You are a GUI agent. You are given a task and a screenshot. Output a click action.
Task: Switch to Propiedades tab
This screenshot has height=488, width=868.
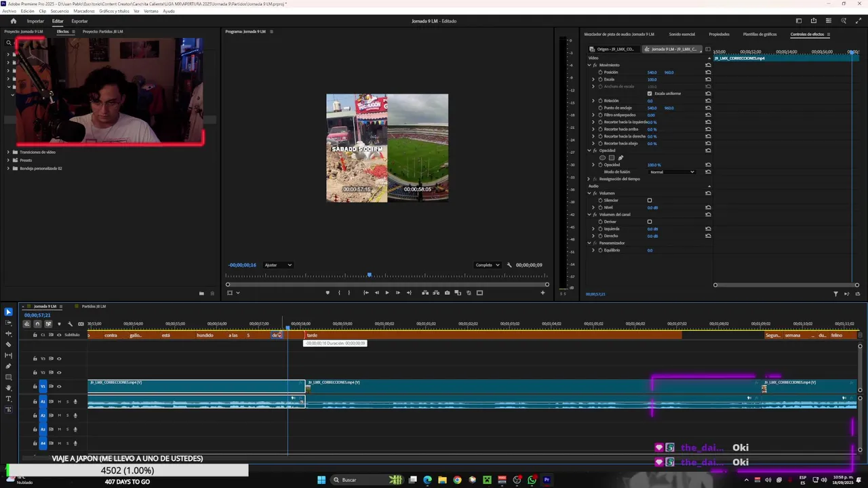[x=719, y=34]
